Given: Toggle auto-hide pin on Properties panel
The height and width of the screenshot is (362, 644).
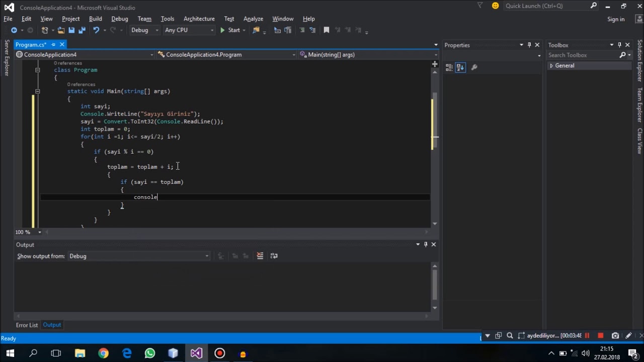Looking at the screenshot, I should click(529, 45).
